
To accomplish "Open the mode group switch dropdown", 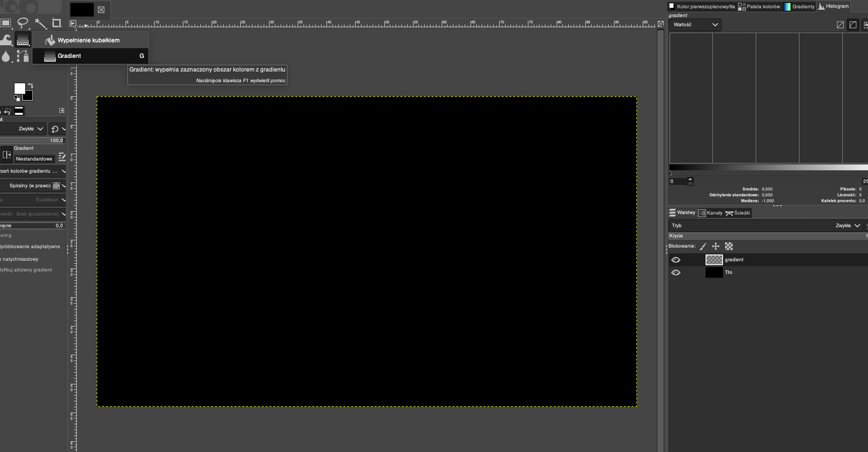I will click(x=58, y=129).
